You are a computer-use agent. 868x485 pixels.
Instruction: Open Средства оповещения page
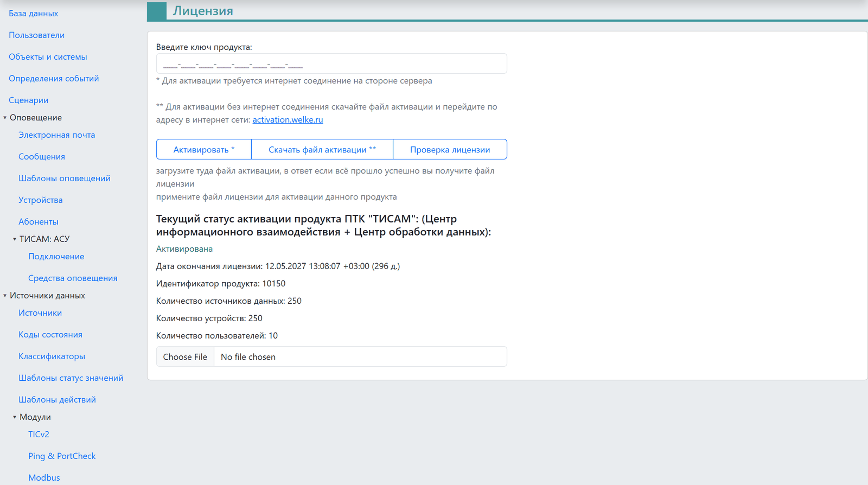(x=73, y=278)
